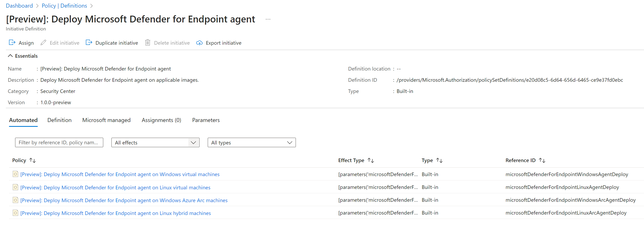Click policy icon for Windows virtual machines row
The width and height of the screenshot is (644, 232).
click(x=15, y=174)
